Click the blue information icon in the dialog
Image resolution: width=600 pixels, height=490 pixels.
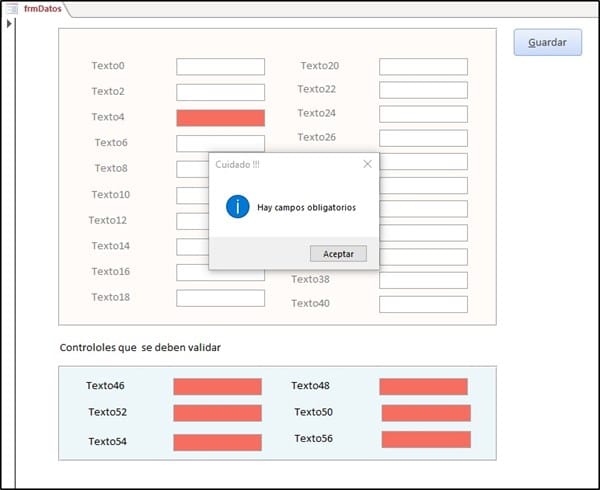coord(238,207)
